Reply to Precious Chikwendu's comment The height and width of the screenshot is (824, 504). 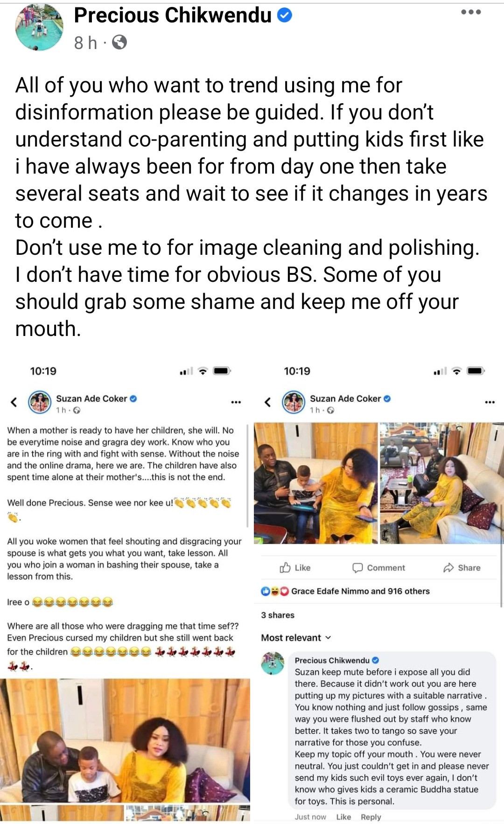tap(371, 817)
